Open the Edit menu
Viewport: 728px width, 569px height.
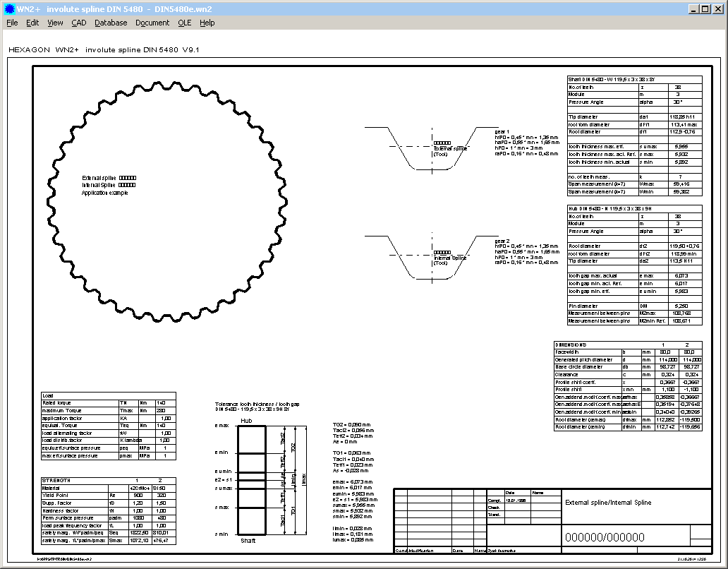[x=32, y=23]
